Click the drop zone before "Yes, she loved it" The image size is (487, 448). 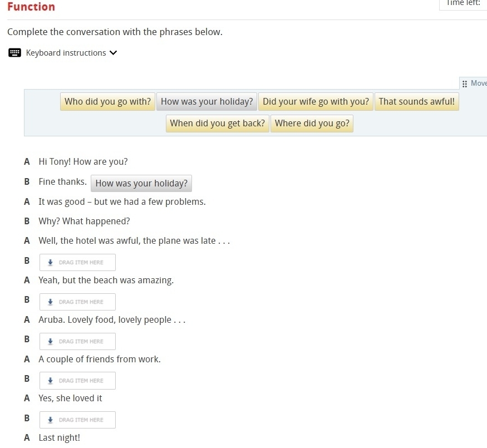coord(77,381)
